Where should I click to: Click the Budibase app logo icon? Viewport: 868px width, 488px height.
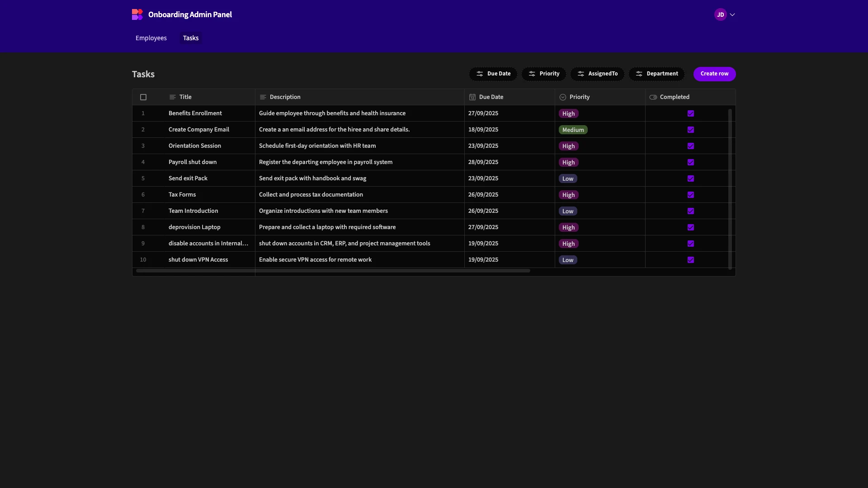137,14
